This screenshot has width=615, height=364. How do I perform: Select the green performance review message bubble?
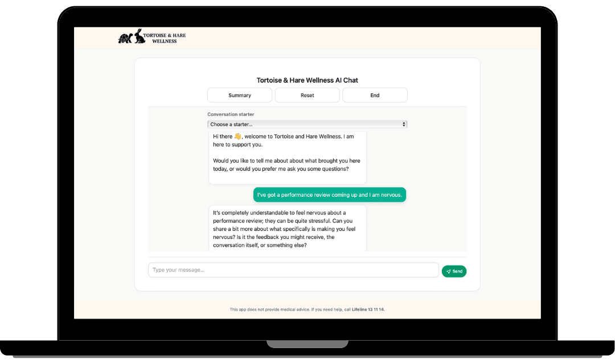(330, 195)
